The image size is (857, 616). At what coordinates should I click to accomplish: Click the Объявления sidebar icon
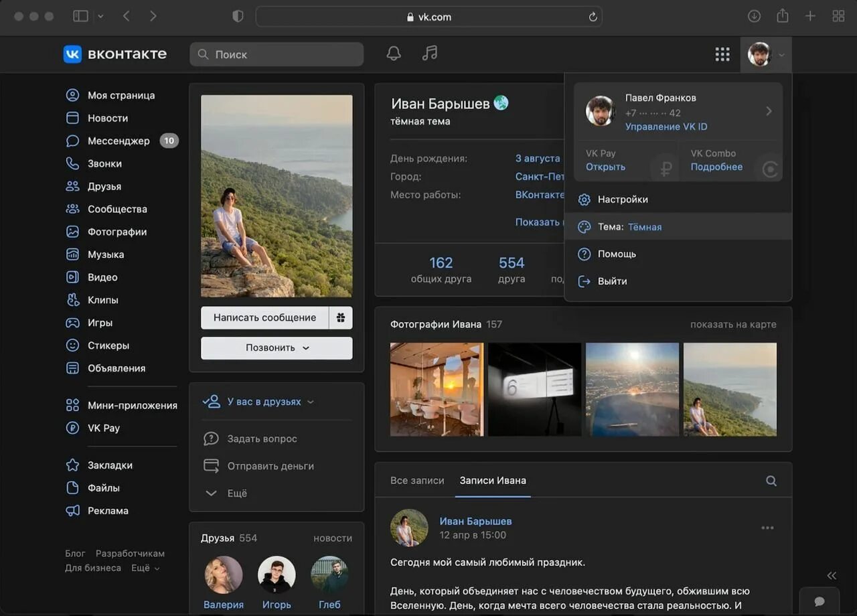[72, 368]
